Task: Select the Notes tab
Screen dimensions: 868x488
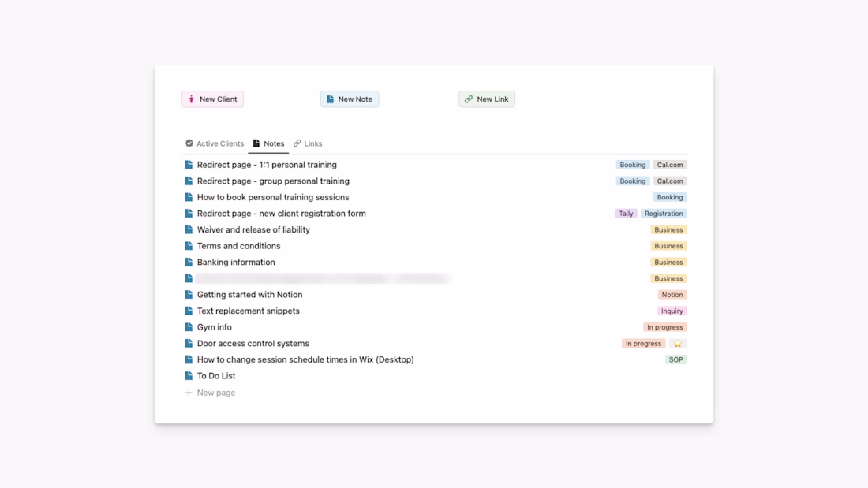Action: coord(268,143)
